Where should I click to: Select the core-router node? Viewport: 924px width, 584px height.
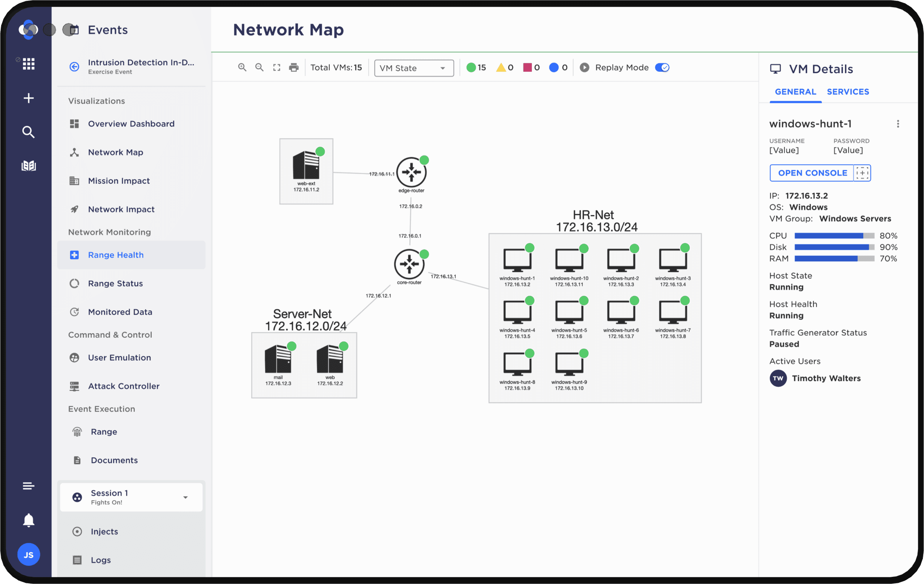[410, 264]
